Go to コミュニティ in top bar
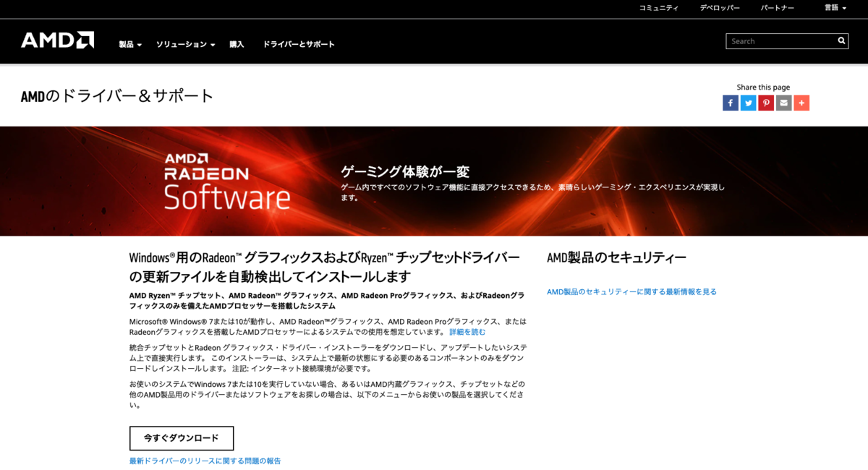868x470 pixels. tap(659, 8)
